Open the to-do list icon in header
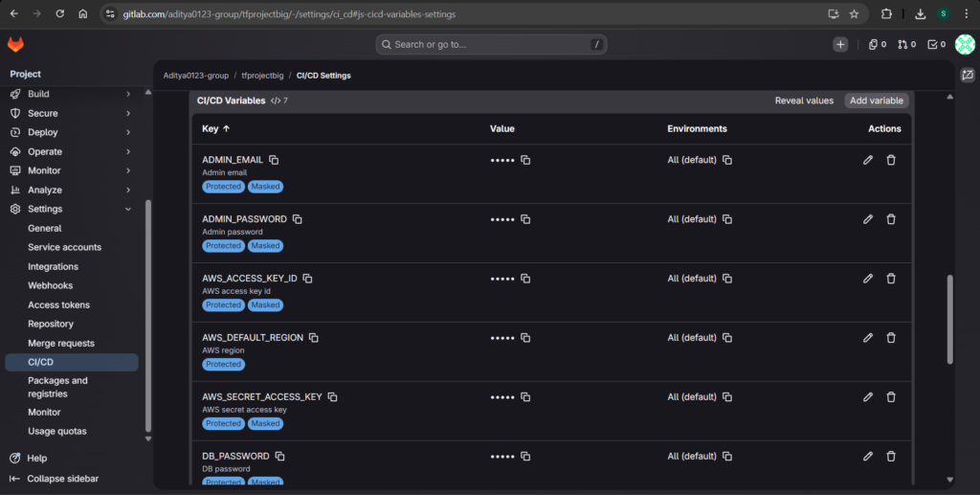Image resolution: width=980 pixels, height=495 pixels. [x=937, y=45]
